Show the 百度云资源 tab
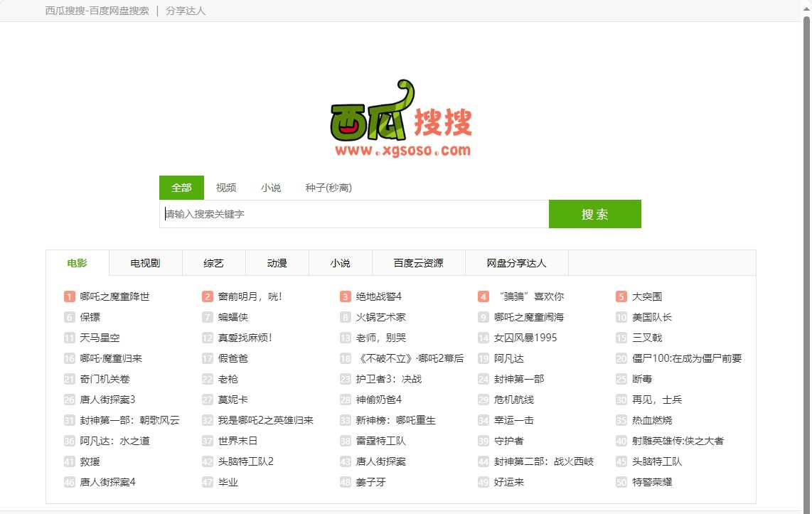The height and width of the screenshot is (514, 812). click(418, 263)
